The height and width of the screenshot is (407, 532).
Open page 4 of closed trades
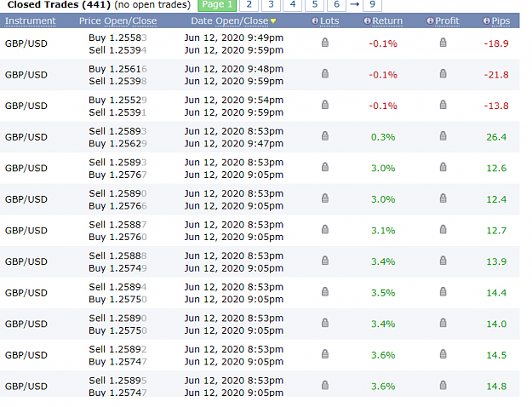tap(293, 5)
